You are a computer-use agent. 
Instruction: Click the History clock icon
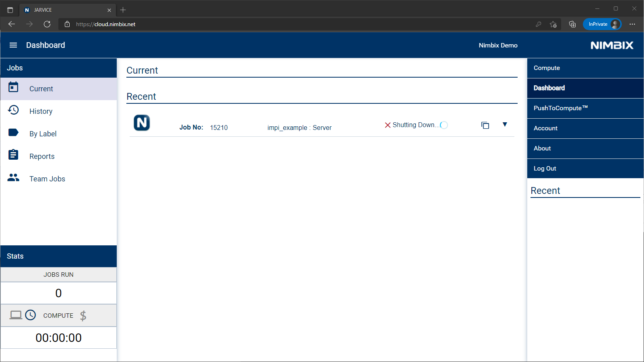13,110
